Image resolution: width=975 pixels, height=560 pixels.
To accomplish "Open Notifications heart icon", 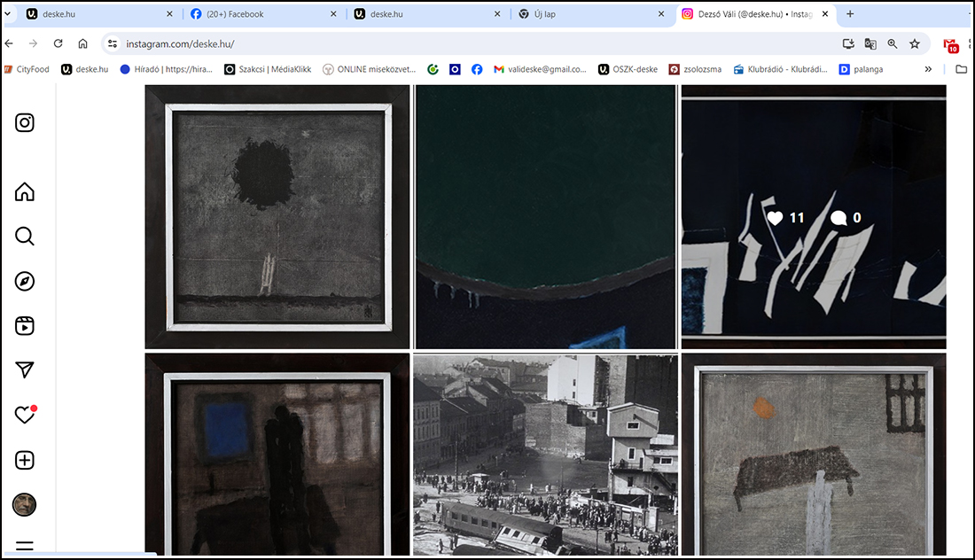I will coord(25,415).
